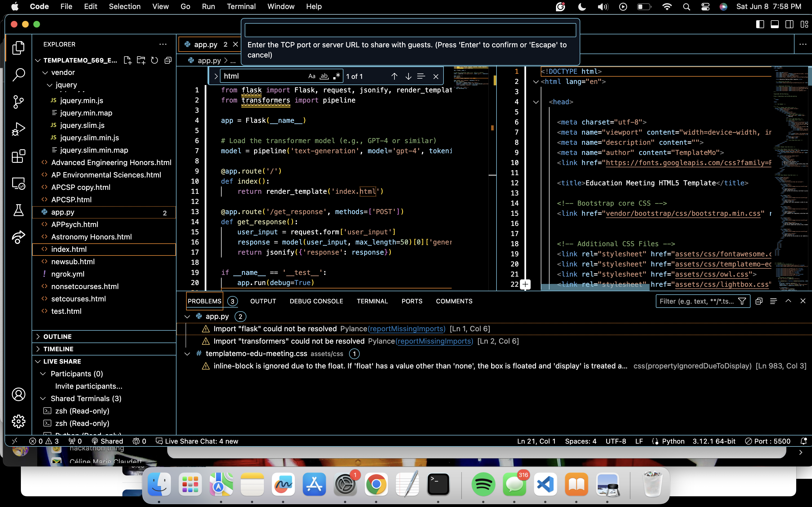Image resolution: width=812 pixels, height=507 pixels.
Task: Click reportMissingImports link for flask
Action: (x=407, y=329)
